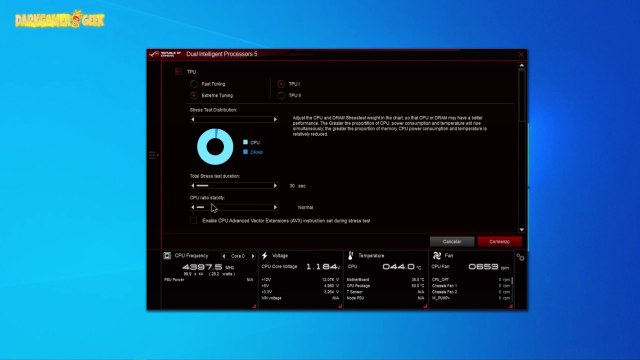This screenshot has width=640, height=360.
Task: Click the 30 sec duration value
Action: click(x=298, y=186)
